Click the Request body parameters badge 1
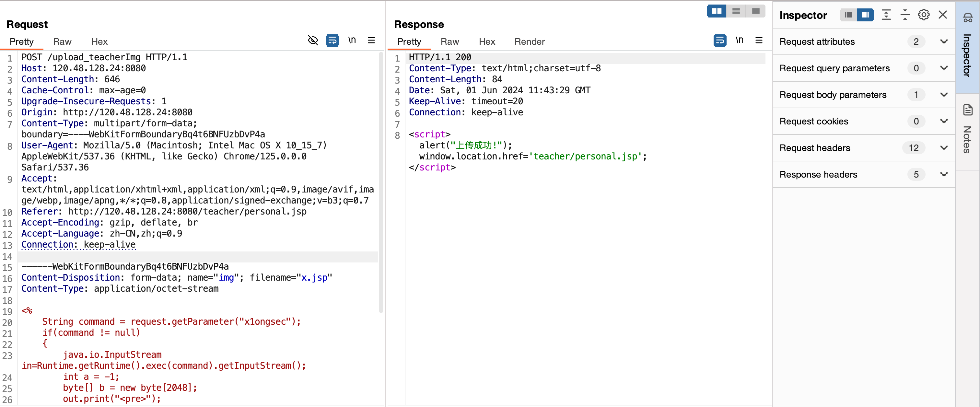Screen dimensions: 980x407 pyautogui.click(x=916, y=95)
